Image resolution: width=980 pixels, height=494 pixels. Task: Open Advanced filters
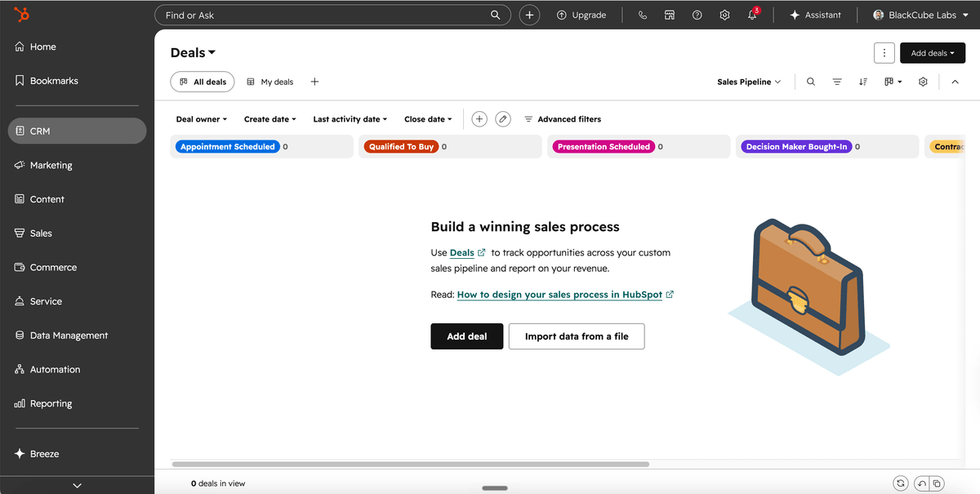coord(563,119)
